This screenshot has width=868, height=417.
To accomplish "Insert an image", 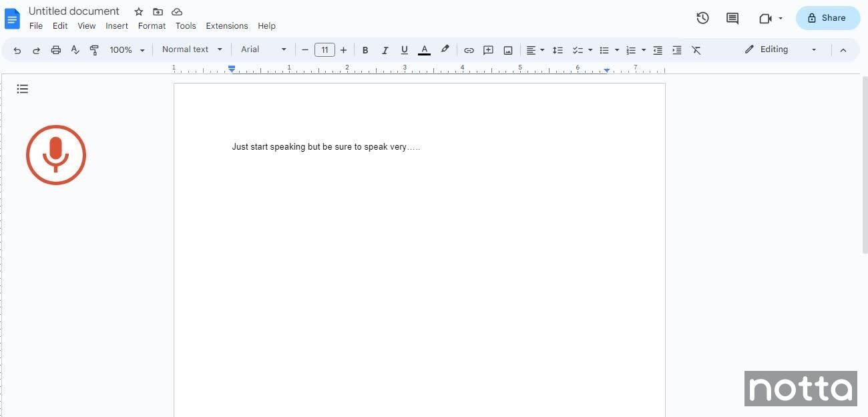I will 507,49.
